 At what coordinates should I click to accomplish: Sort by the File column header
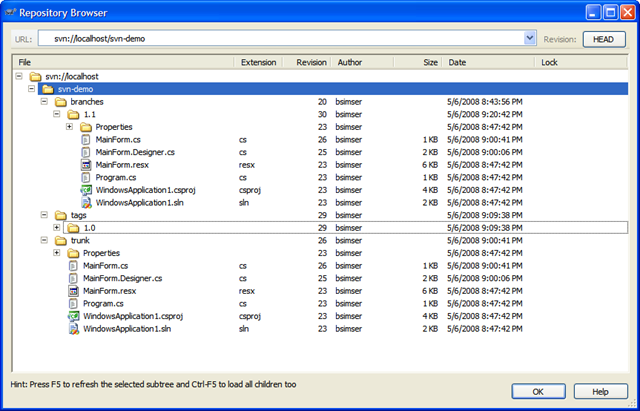tap(124, 62)
